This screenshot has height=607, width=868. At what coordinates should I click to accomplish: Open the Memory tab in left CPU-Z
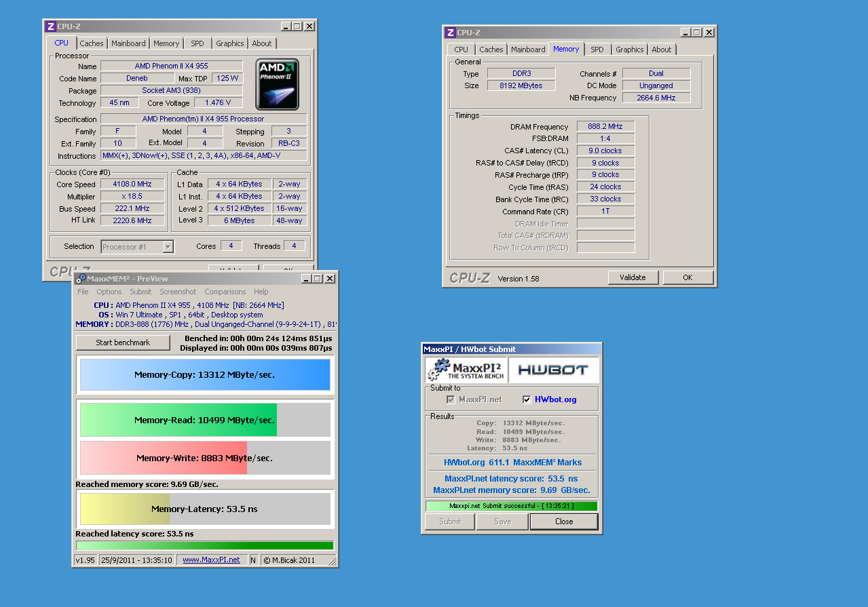coord(166,43)
